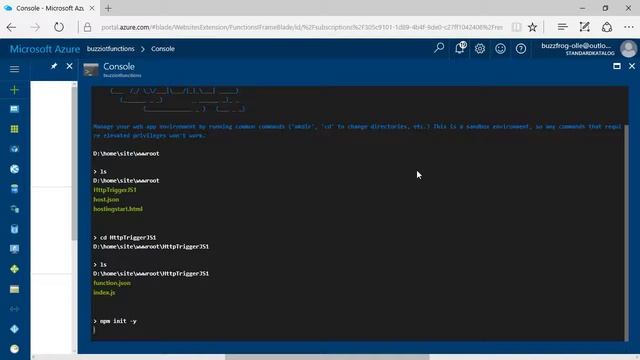Image resolution: width=640 pixels, height=360 pixels.
Task: Click the horizontal scrollbar at bottom of portal
Action: pyautogui.click(x=327, y=357)
